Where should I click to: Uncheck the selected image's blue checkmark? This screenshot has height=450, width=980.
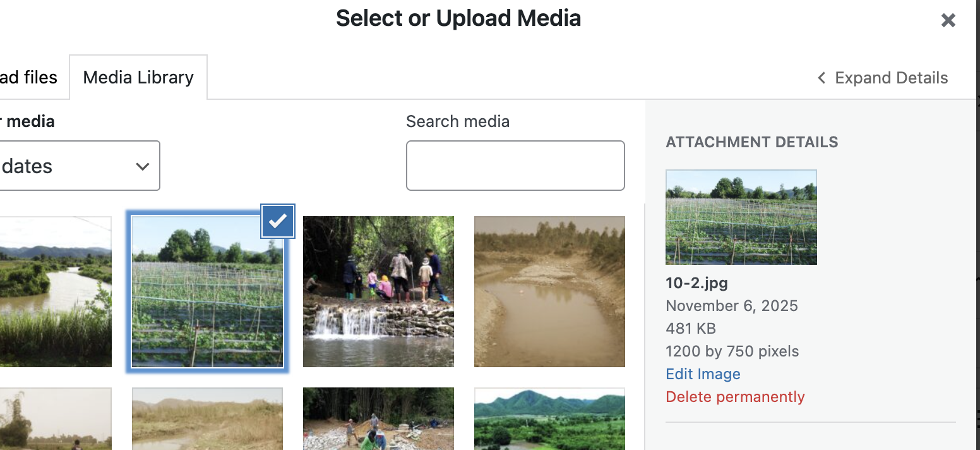click(278, 221)
